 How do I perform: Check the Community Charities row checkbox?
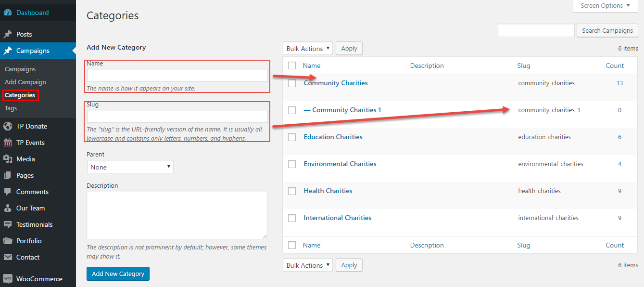(292, 83)
